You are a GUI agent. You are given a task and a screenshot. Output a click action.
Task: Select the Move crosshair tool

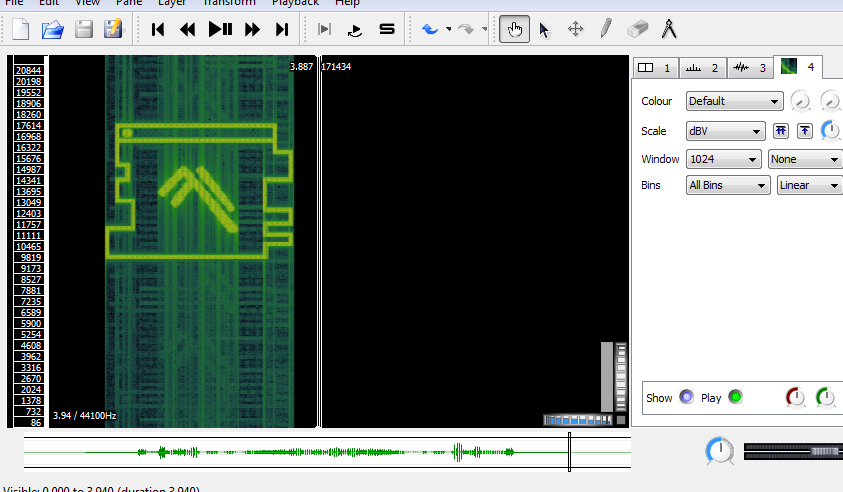(575, 30)
